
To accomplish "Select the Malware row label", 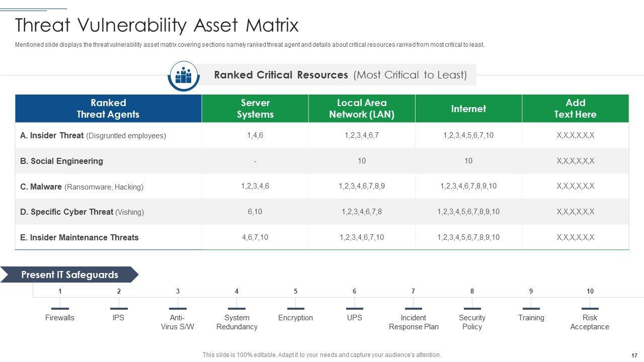I will pyautogui.click(x=82, y=187).
